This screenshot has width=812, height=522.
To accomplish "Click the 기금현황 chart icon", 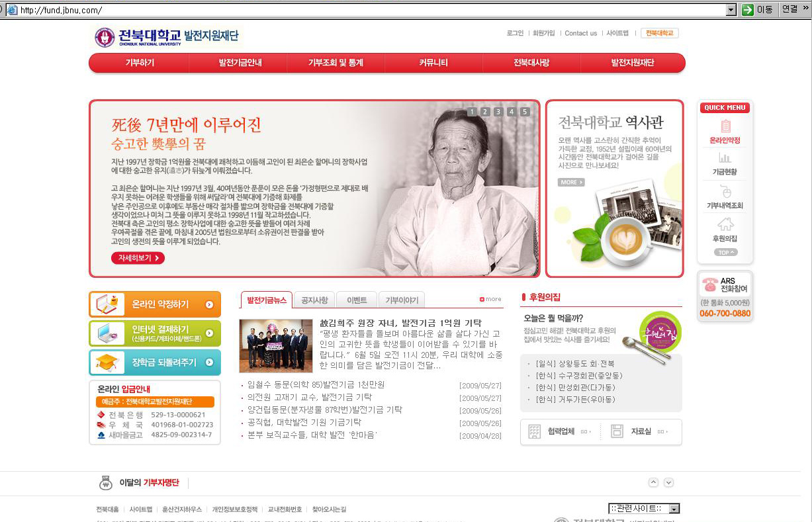I will [x=725, y=158].
